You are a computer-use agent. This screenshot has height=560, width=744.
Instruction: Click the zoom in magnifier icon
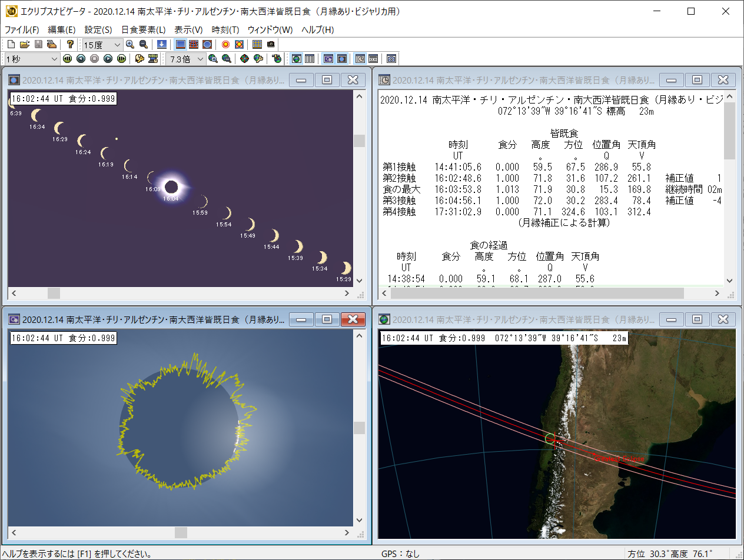(x=130, y=44)
